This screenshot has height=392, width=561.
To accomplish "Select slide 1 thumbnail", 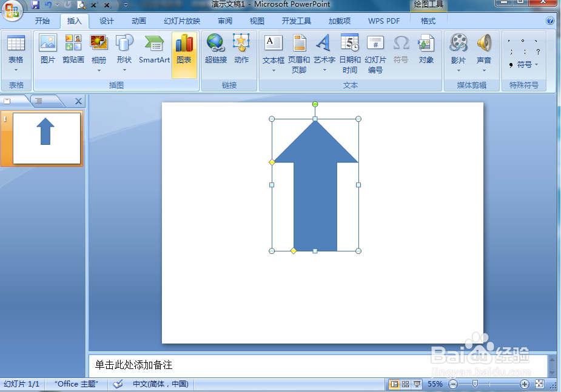I will pyautogui.click(x=47, y=139).
